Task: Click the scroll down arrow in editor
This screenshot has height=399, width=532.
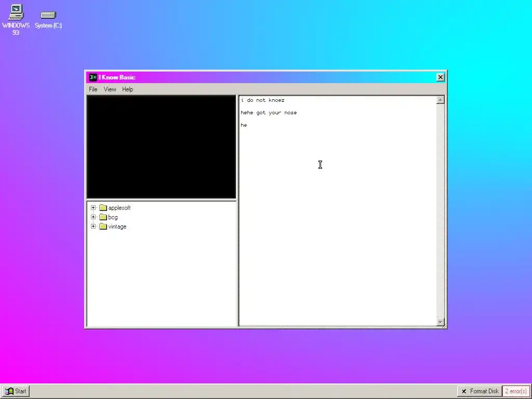Action: [441, 322]
